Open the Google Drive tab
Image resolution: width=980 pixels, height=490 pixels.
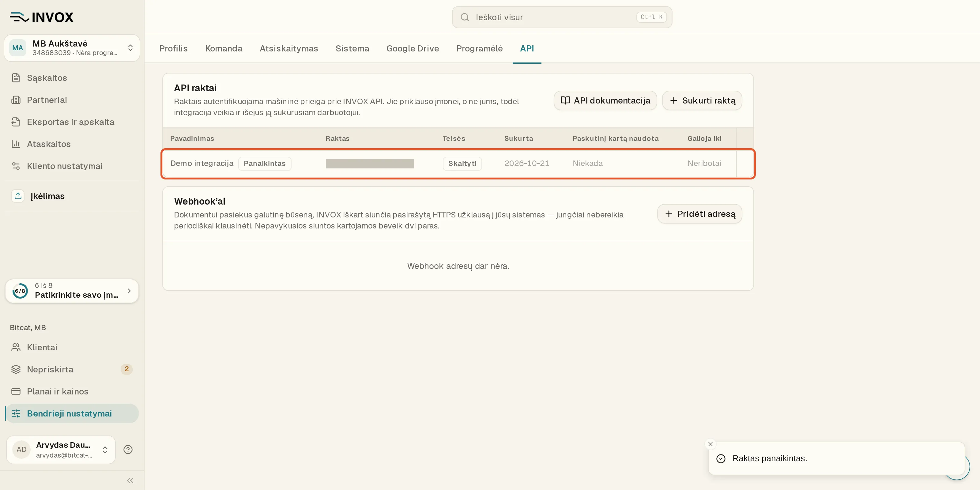pyautogui.click(x=413, y=49)
